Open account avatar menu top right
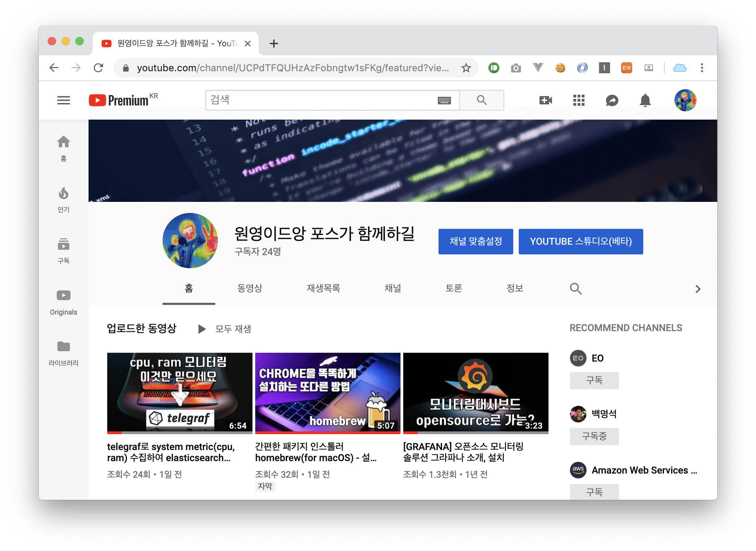Screen dimensions: 756x551 (x=685, y=100)
